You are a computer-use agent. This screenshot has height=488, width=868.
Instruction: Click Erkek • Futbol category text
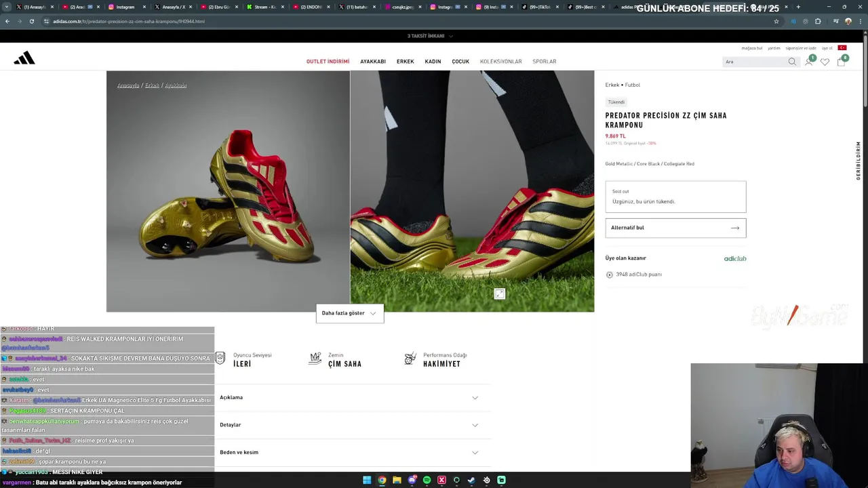[623, 85]
